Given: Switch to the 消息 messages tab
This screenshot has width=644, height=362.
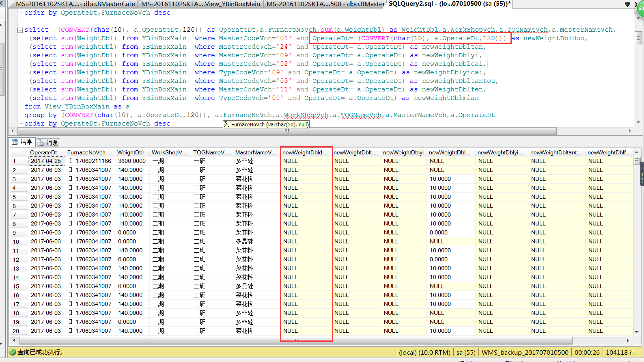Looking at the screenshot, I should pyautogui.click(x=48, y=143).
